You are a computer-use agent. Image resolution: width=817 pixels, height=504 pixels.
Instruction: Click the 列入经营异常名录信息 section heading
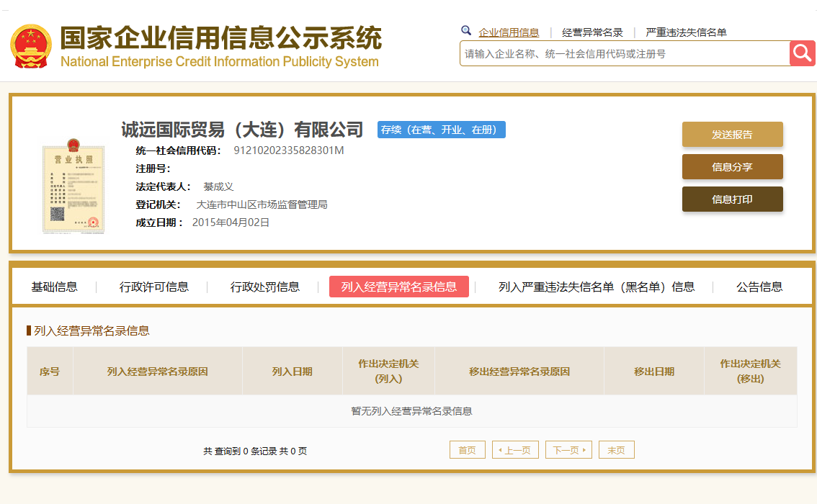pos(91,330)
